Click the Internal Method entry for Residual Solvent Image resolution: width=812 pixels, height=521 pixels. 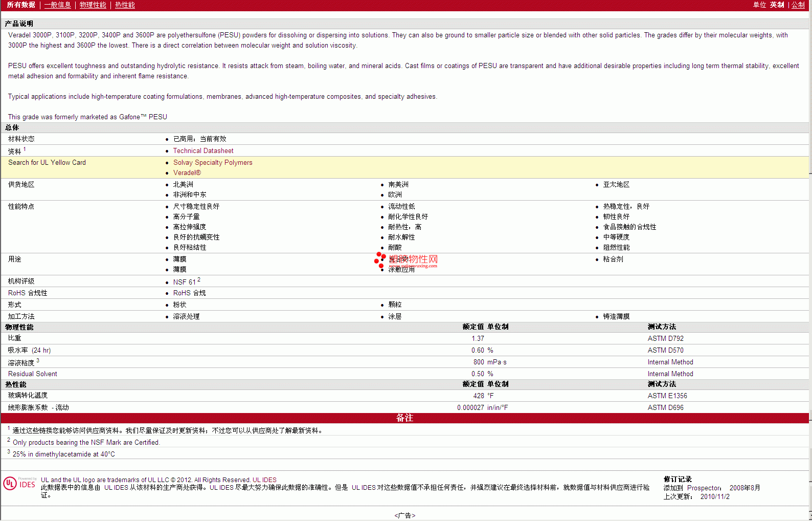(x=670, y=374)
